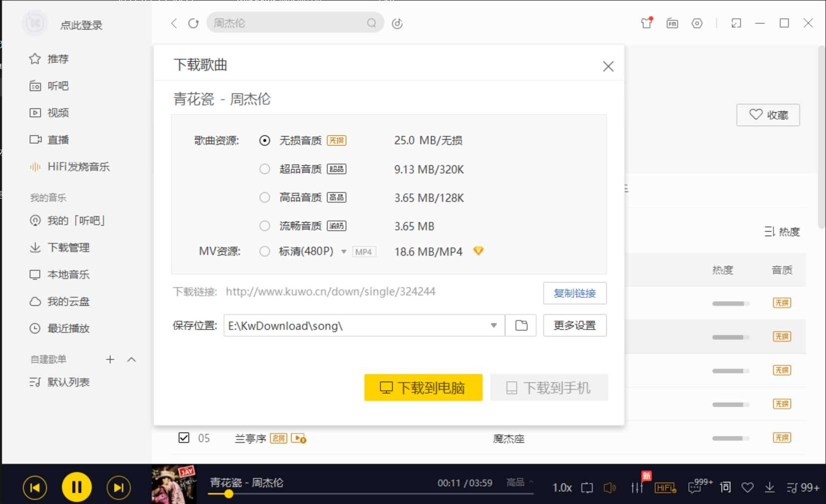Viewport: 826px width, 504px height.
Task: Click the search magnifier icon
Action: (371, 23)
